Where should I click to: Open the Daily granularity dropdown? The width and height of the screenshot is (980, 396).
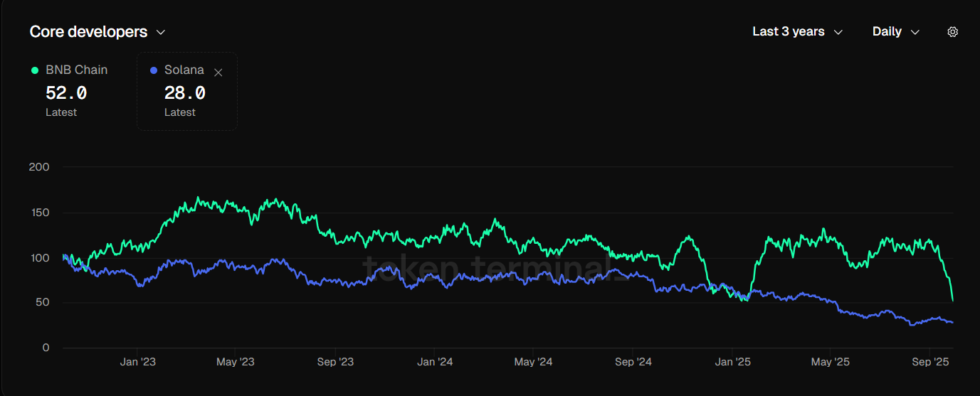[896, 32]
